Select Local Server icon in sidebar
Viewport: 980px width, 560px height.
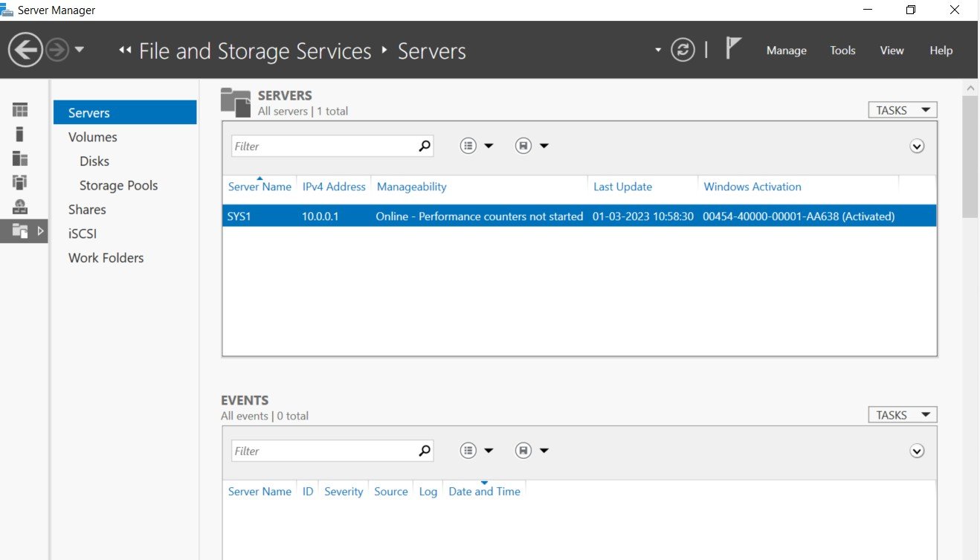[20, 134]
